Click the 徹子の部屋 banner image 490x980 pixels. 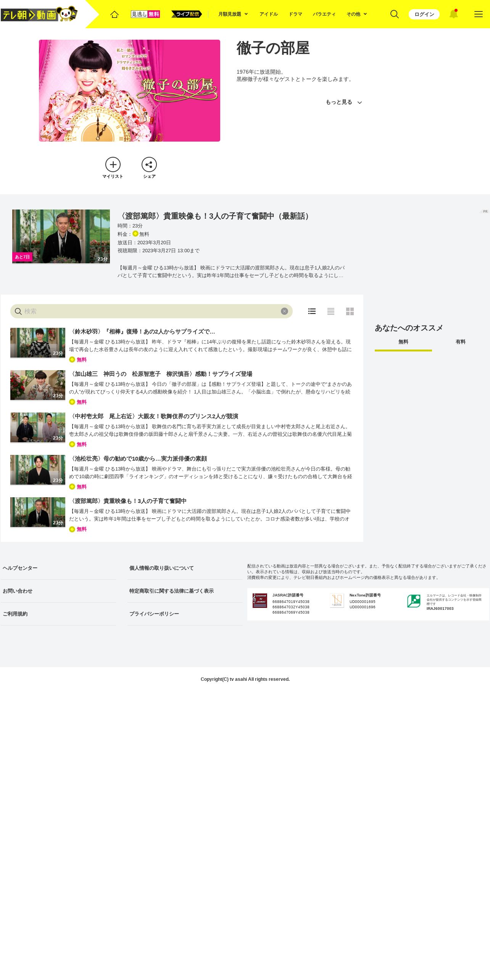129,90
